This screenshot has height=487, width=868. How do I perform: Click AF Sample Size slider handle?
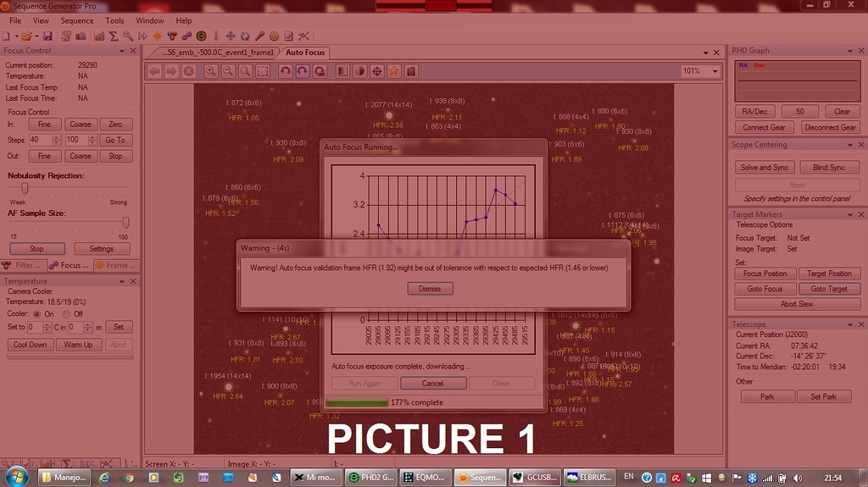click(125, 223)
